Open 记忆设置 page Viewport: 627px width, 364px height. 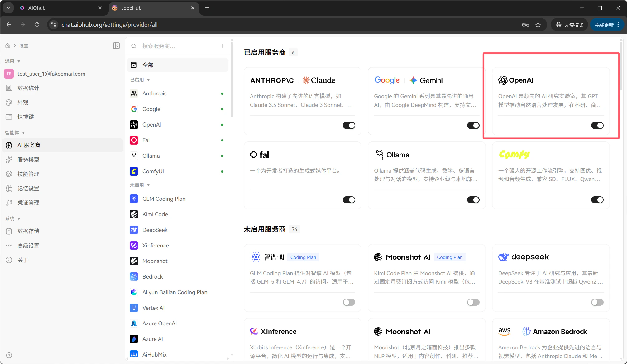[x=62, y=189]
